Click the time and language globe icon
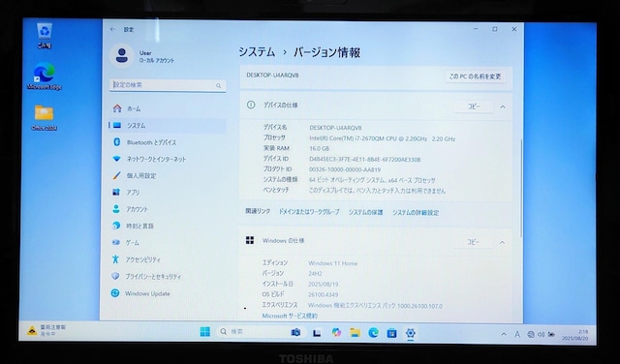 (x=116, y=226)
